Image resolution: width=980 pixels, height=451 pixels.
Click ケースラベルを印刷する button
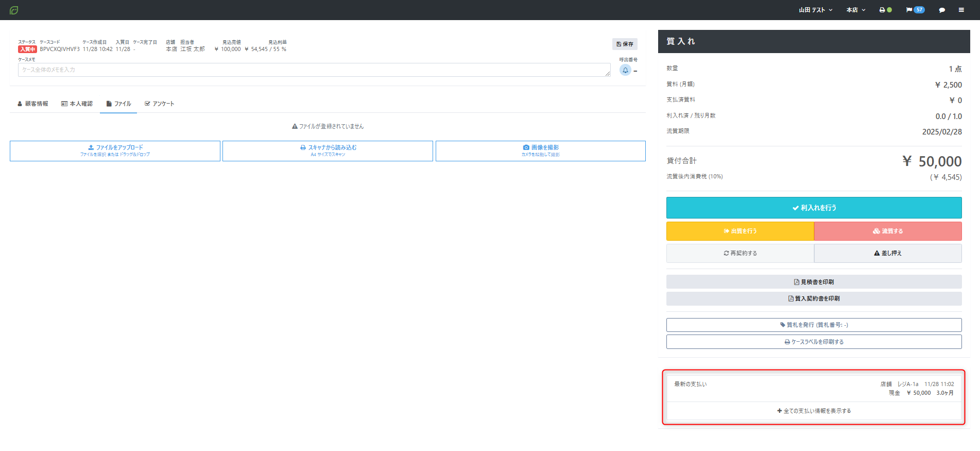tap(814, 342)
